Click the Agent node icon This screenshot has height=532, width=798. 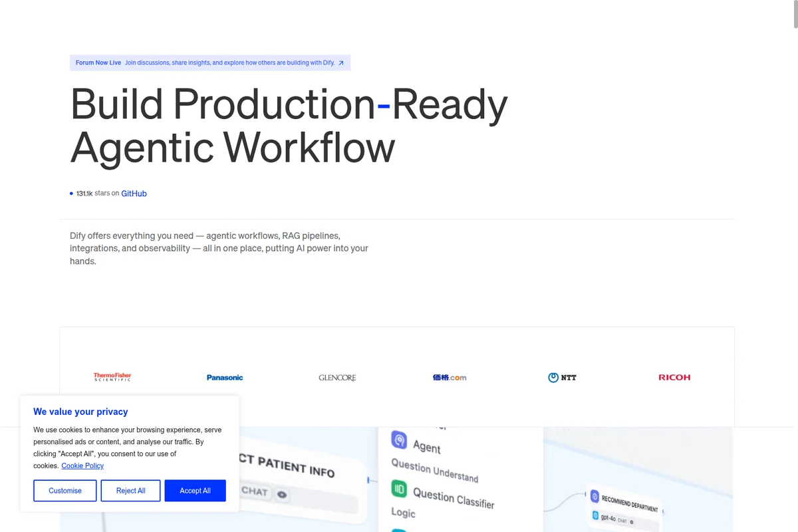pos(399,440)
